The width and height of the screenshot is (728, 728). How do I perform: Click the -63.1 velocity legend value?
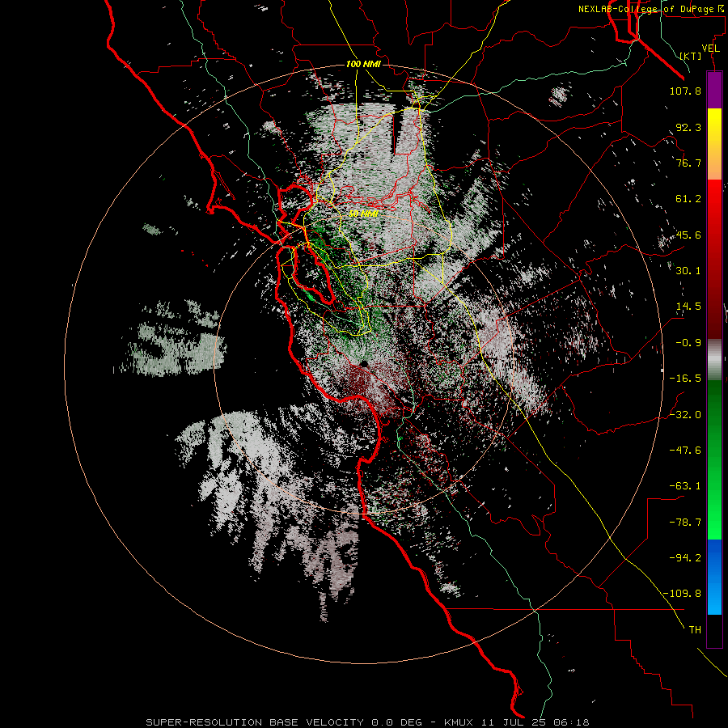click(x=685, y=486)
